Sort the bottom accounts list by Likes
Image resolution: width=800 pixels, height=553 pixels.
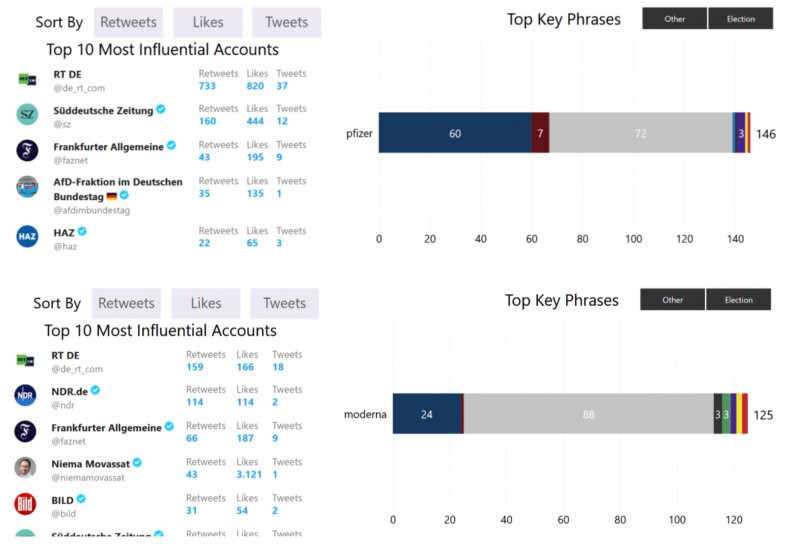[x=206, y=304]
